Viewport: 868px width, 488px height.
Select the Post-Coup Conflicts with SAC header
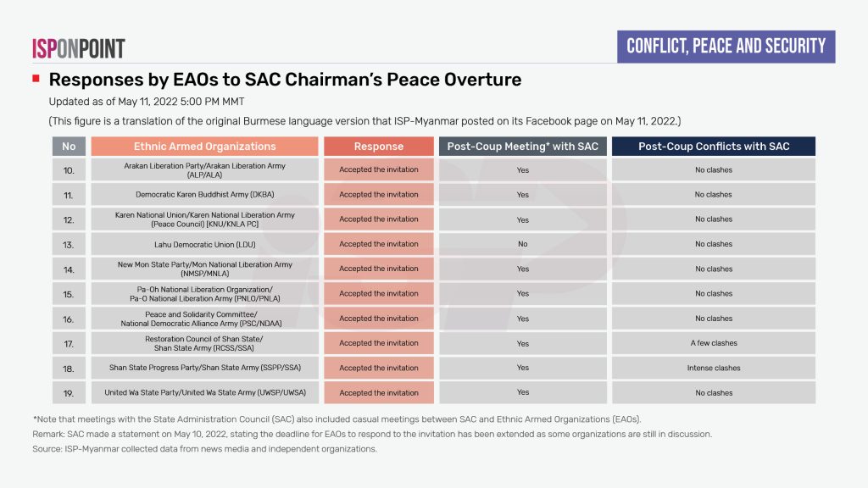click(713, 147)
